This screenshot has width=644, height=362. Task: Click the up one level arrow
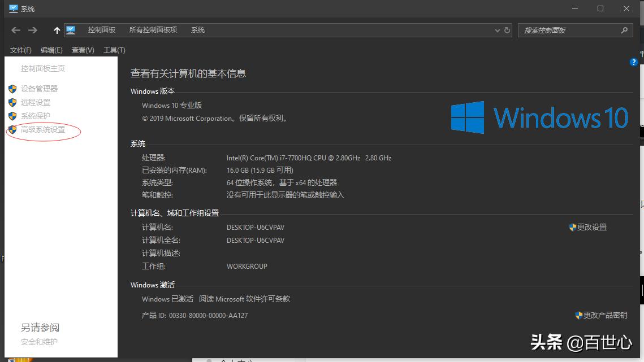tap(56, 30)
